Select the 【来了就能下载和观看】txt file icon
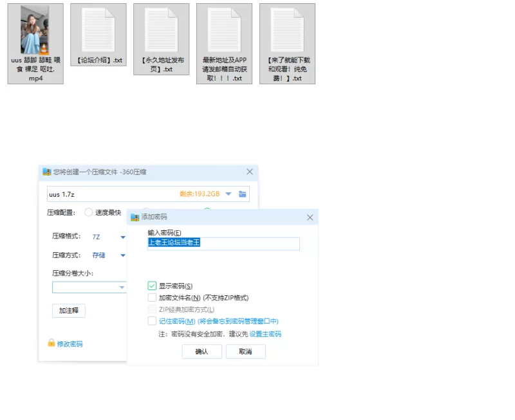This screenshot has width=515, height=420. [287, 30]
